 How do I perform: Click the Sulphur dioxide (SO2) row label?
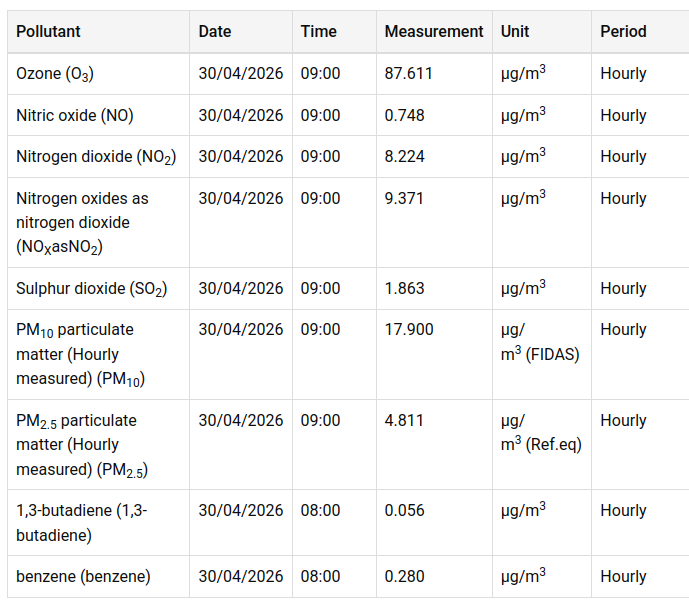[x=91, y=289]
